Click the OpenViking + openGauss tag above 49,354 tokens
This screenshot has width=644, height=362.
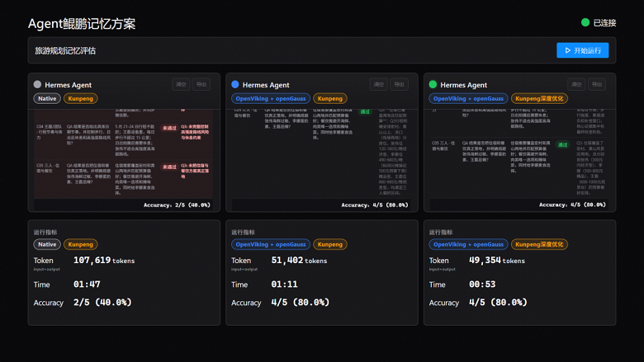click(469, 244)
